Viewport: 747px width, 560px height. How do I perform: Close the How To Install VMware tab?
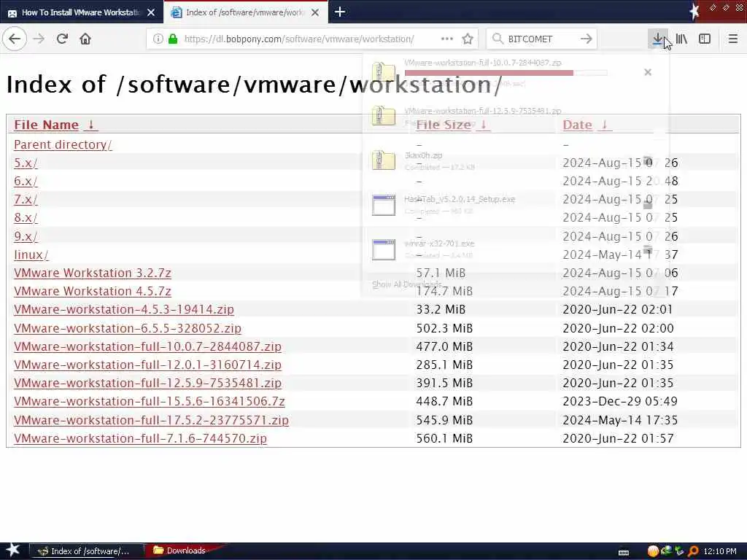click(x=151, y=12)
